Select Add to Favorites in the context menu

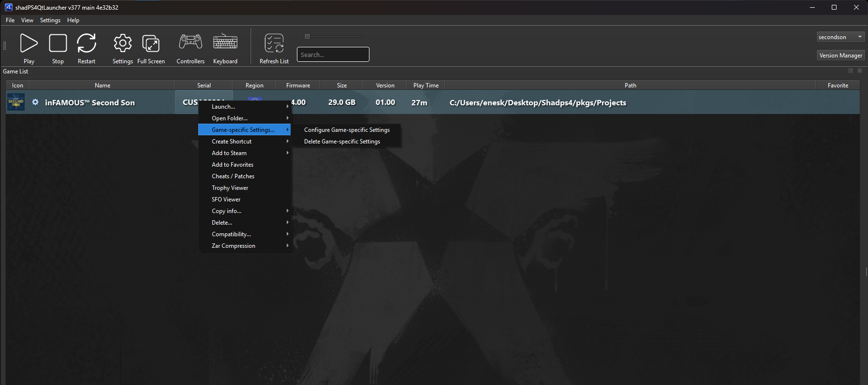(x=245, y=165)
